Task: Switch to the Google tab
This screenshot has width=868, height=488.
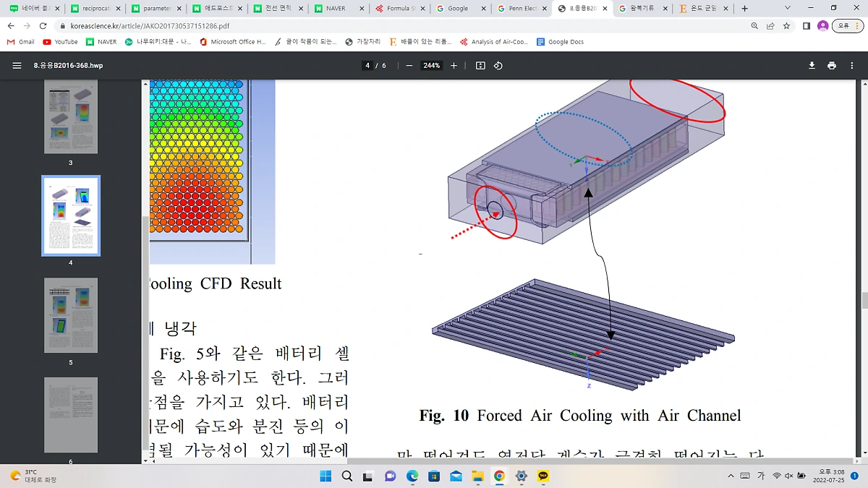Action: tap(461, 9)
